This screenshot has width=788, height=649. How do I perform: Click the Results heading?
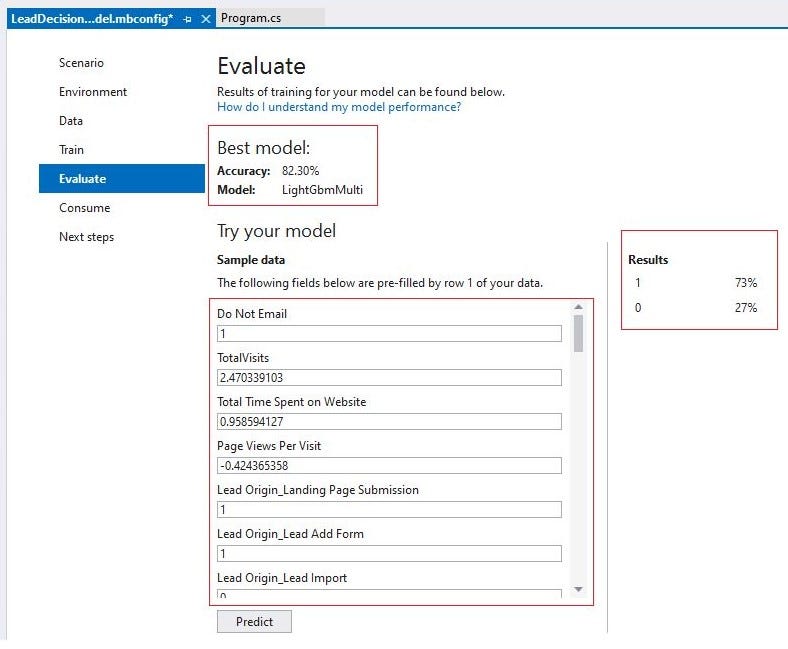[648, 259]
